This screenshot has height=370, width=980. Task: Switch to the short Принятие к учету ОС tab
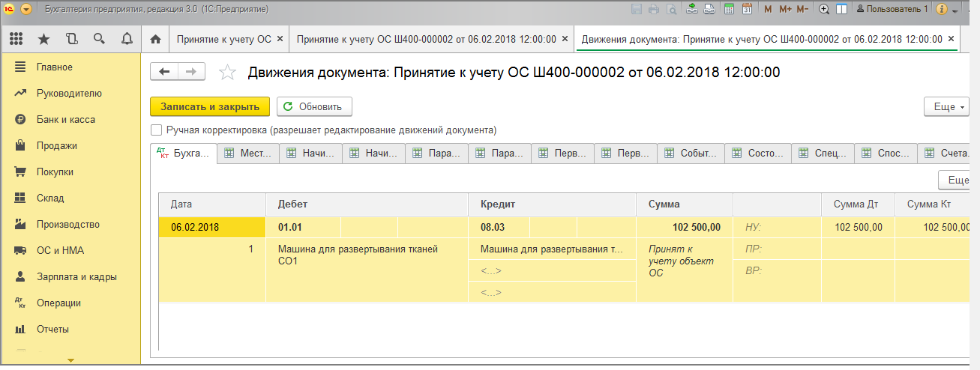pyautogui.click(x=224, y=39)
